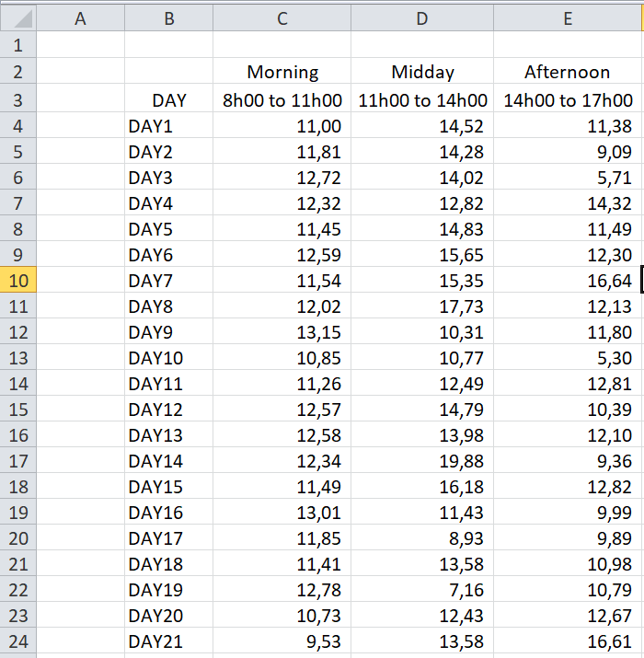Screen dimensions: 644x658
Task: Select the DAY1 cell
Action: (168, 125)
